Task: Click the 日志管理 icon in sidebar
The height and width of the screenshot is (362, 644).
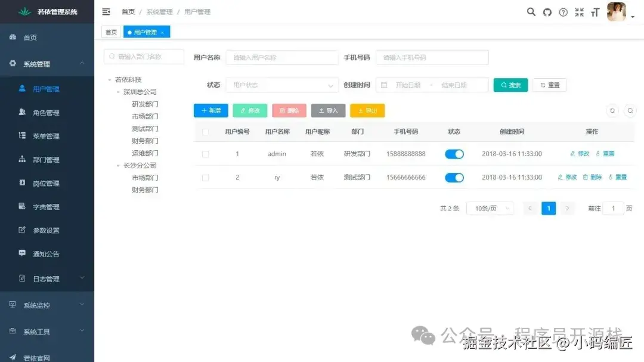Action: point(22,278)
